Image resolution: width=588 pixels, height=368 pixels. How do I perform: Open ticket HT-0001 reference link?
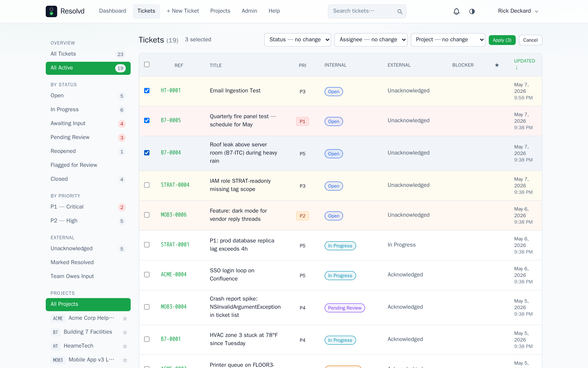tap(171, 91)
